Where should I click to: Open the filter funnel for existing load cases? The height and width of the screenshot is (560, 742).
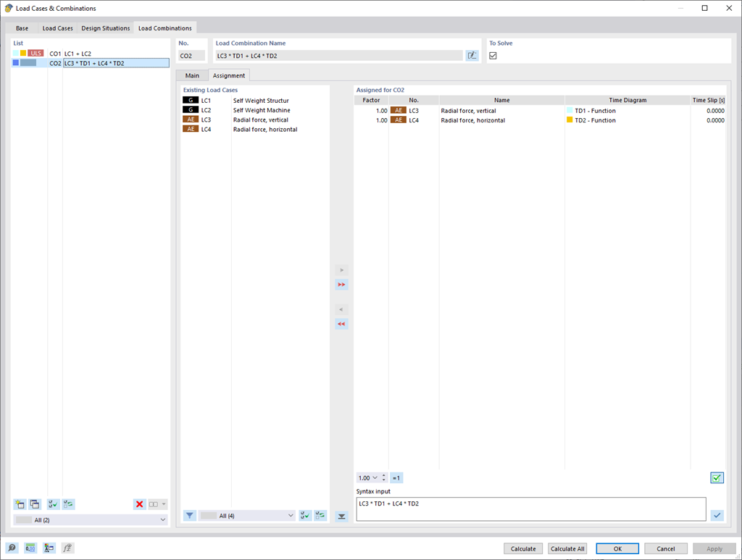click(189, 515)
